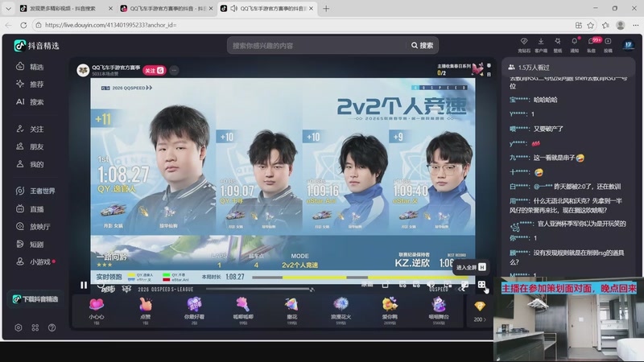Open the 小游戏 mini games section
The width and height of the screenshot is (644, 362).
pyautogui.click(x=35, y=262)
